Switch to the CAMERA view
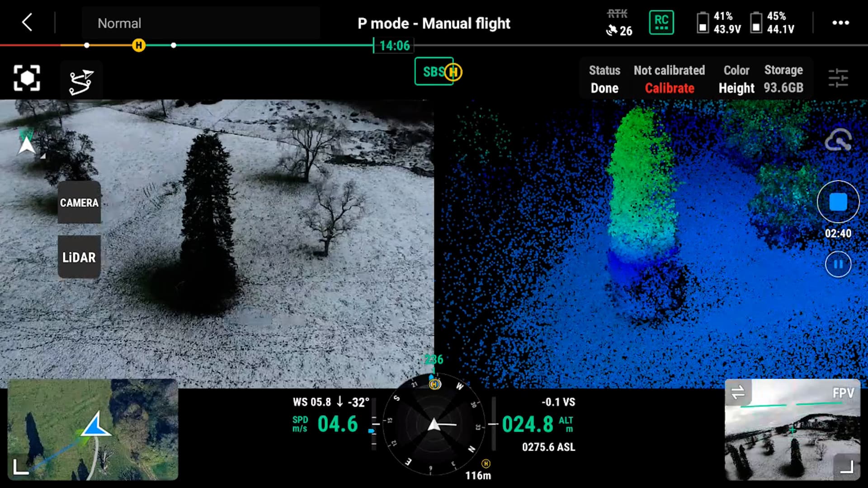Viewport: 868px width, 488px height. click(x=79, y=202)
